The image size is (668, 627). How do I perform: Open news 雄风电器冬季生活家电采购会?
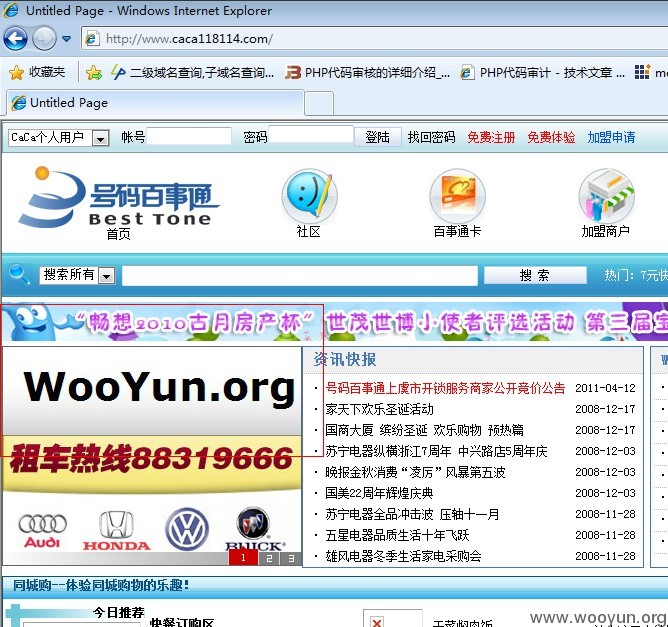(403, 556)
